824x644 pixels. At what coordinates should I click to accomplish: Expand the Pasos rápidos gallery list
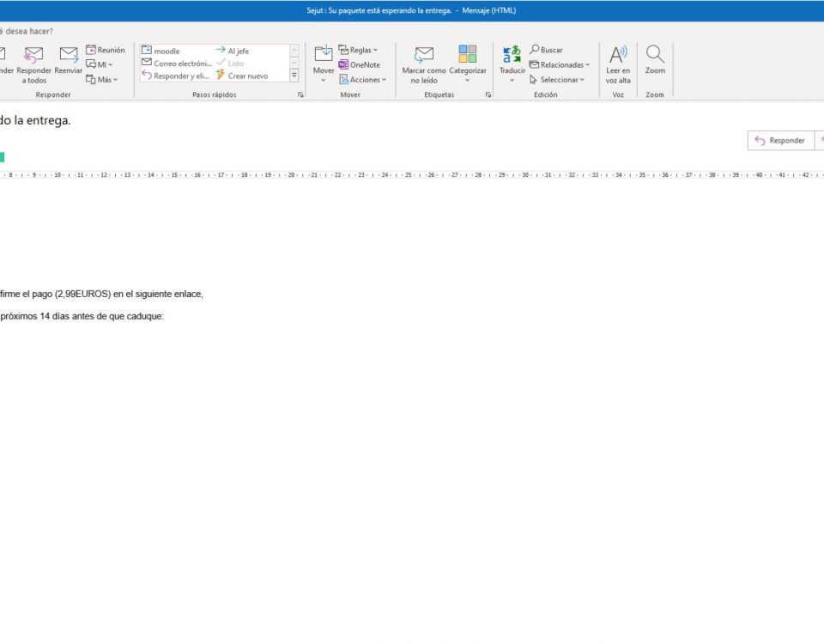click(294, 76)
